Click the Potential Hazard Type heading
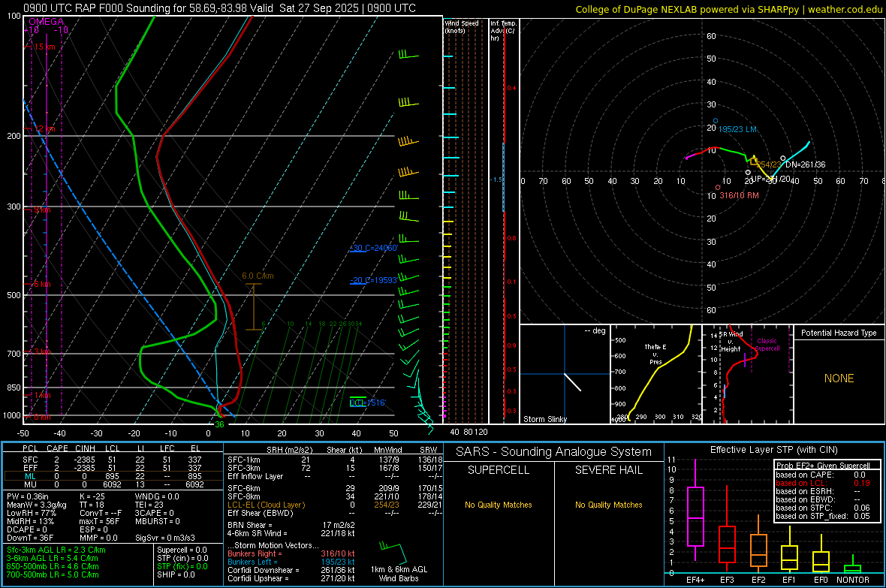Image resolution: width=886 pixels, height=588 pixels. [839, 333]
